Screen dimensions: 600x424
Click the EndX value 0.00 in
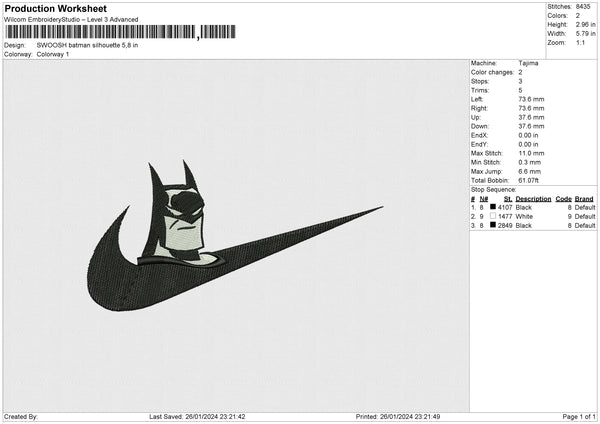(528, 135)
